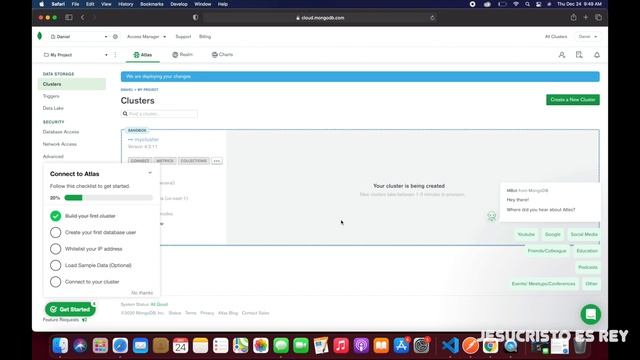
Task: Open cluster more options ellipsis button
Action: [217, 161]
